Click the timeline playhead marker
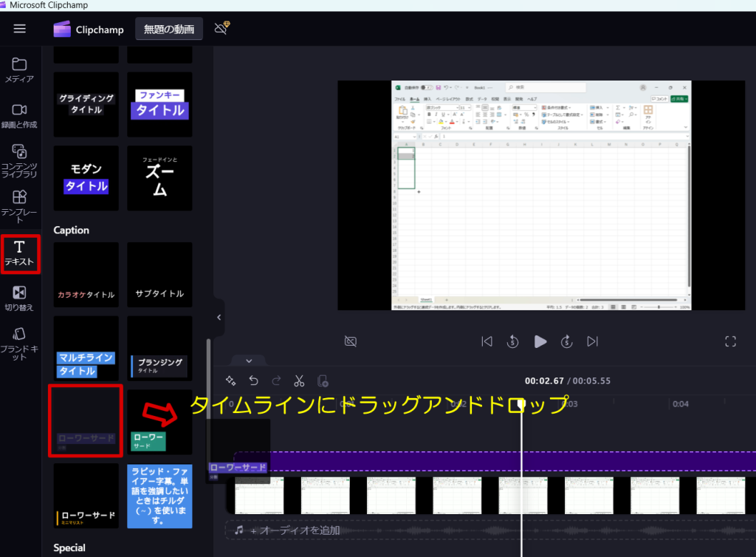Image resolution: width=756 pixels, height=557 pixels. pos(522,404)
